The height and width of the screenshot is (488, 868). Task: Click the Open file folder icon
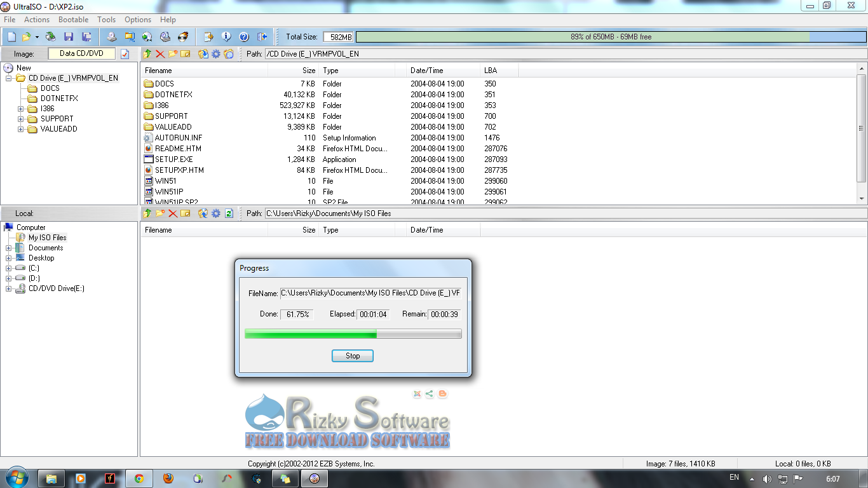[27, 37]
